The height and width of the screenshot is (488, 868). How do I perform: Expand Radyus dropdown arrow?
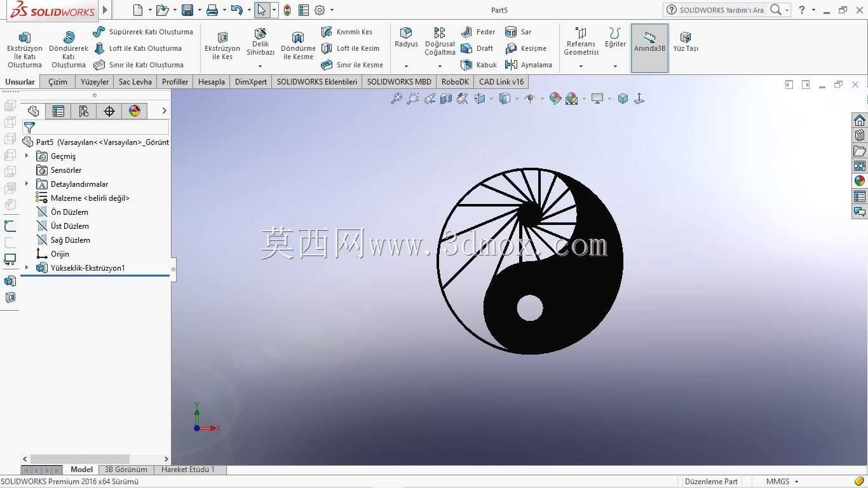point(406,66)
